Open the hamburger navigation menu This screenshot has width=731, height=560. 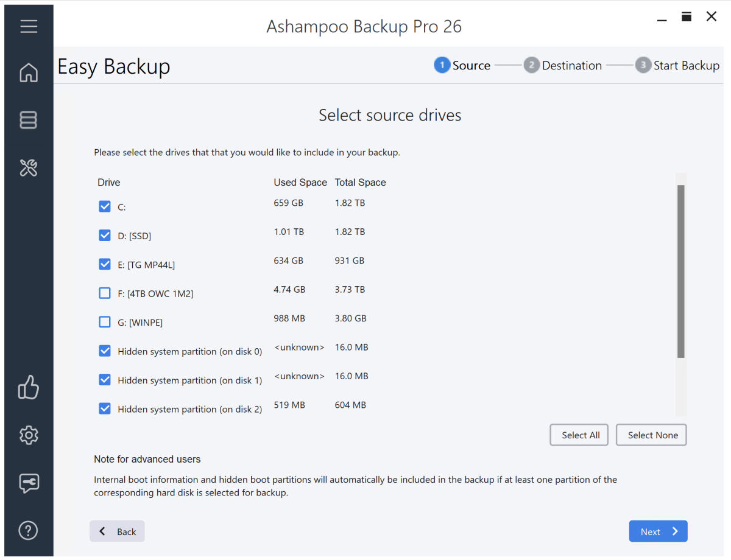29,26
